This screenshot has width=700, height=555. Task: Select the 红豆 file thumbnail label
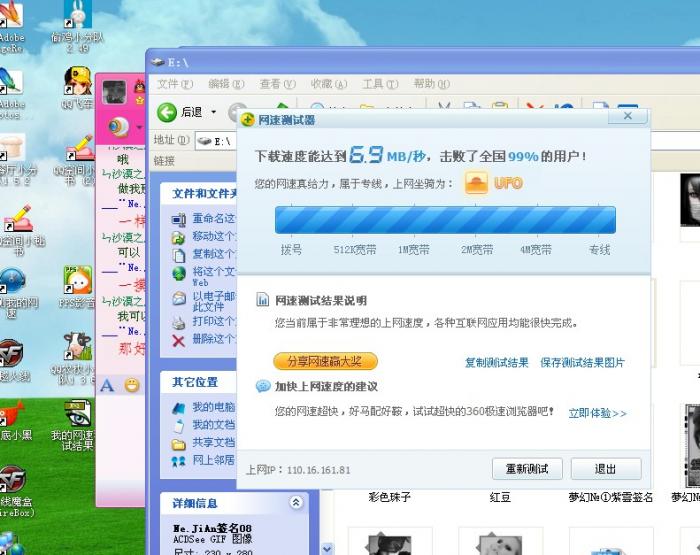500,497
